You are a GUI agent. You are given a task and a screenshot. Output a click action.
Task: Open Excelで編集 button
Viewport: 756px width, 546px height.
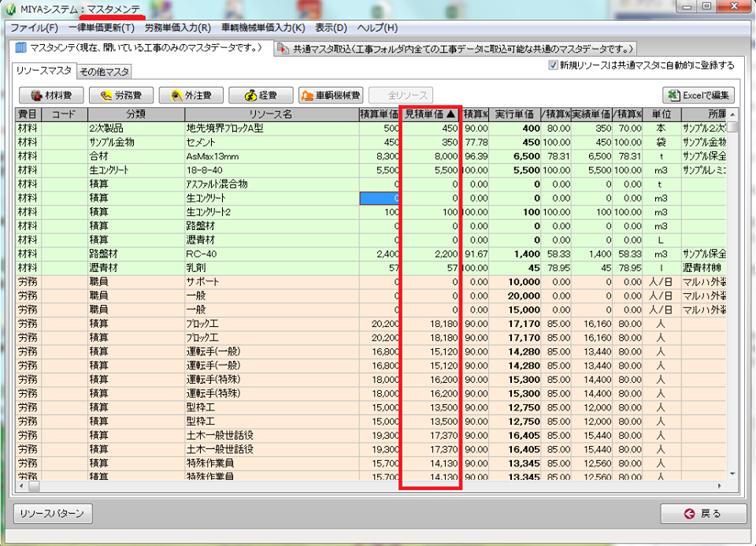click(x=699, y=95)
